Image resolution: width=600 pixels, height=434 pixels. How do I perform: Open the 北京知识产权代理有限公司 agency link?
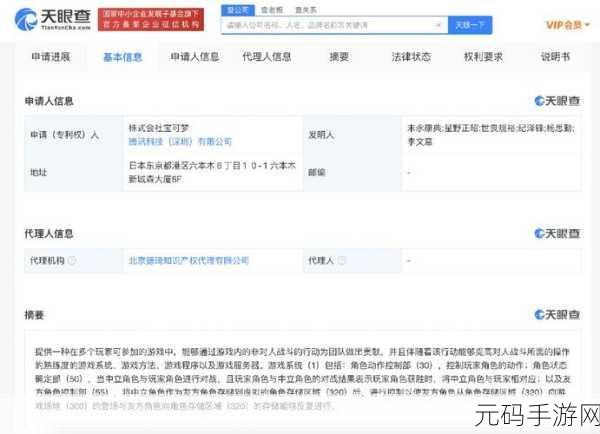[189, 261]
